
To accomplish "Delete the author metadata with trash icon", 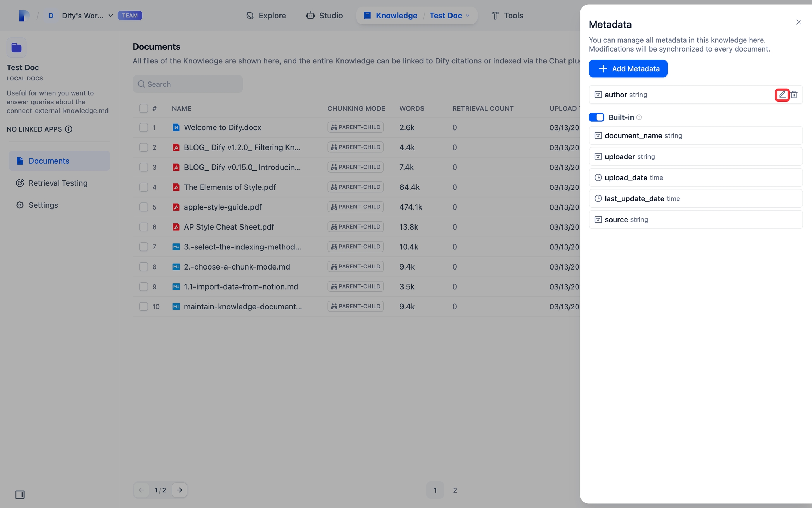I will click(x=794, y=95).
